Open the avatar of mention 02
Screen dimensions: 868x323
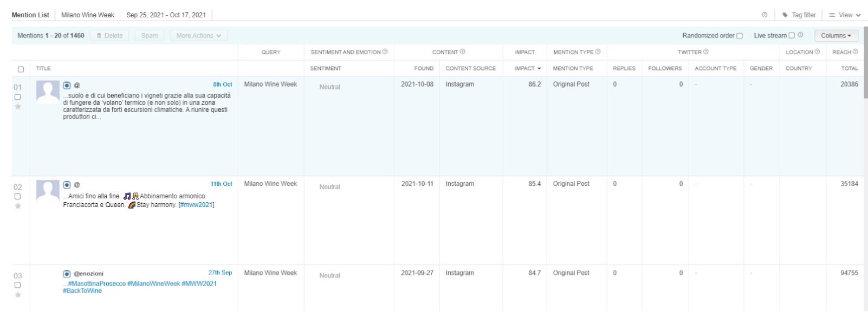(48, 191)
